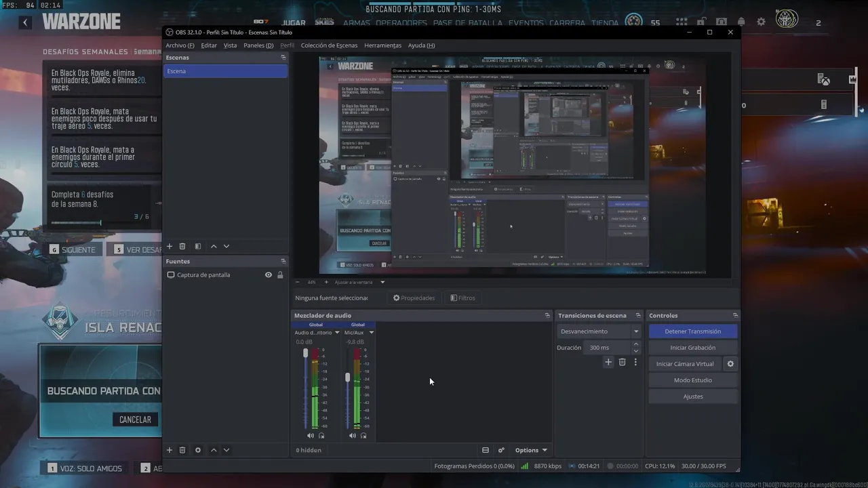
Task: Open the Warzone settings gear icon
Action: pyautogui.click(x=761, y=22)
